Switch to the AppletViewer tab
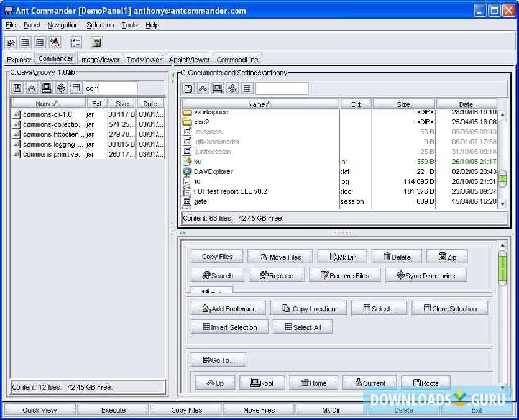Viewport: 519px width, 420px height. tap(189, 60)
